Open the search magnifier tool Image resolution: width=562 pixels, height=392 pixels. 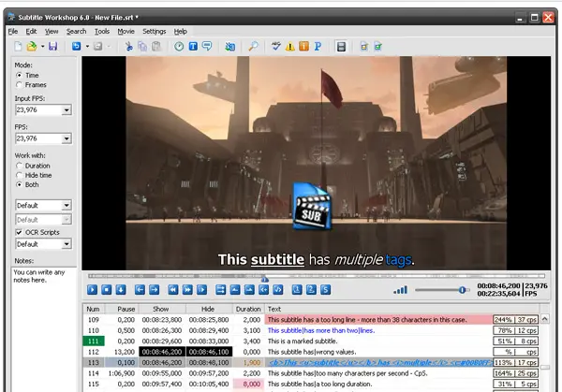coord(254,46)
